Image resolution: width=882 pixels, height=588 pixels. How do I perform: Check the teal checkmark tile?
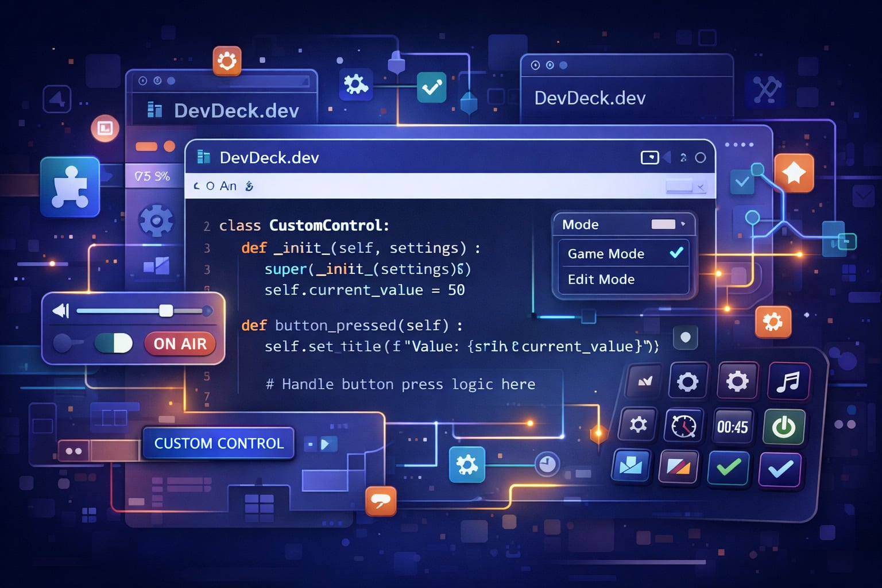pyautogui.click(x=431, y=88)
